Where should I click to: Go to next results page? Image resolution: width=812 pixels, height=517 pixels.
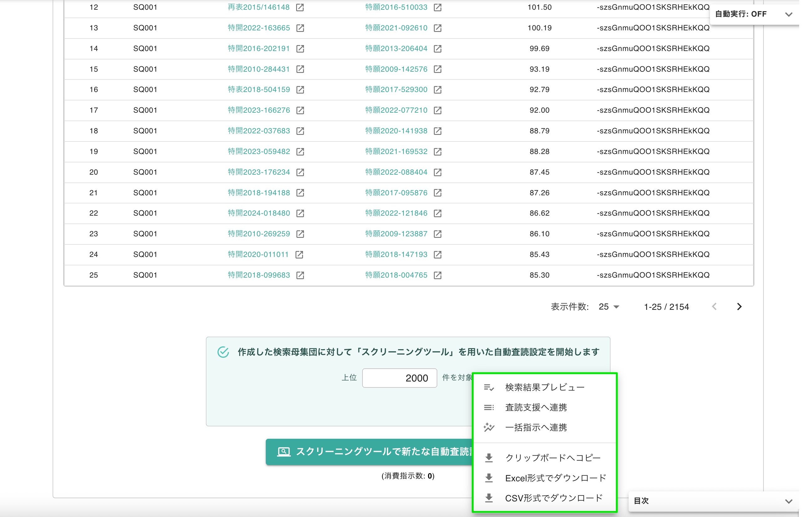739,307
